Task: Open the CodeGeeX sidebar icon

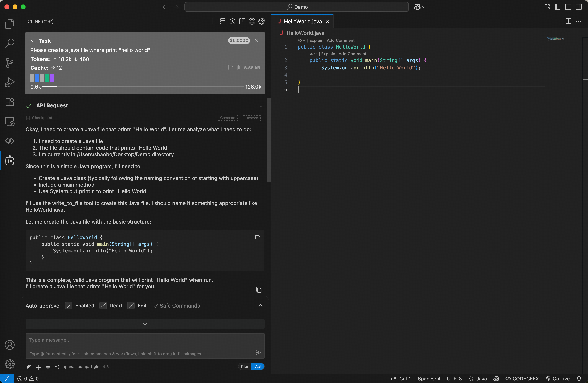Action: [10, 141]
